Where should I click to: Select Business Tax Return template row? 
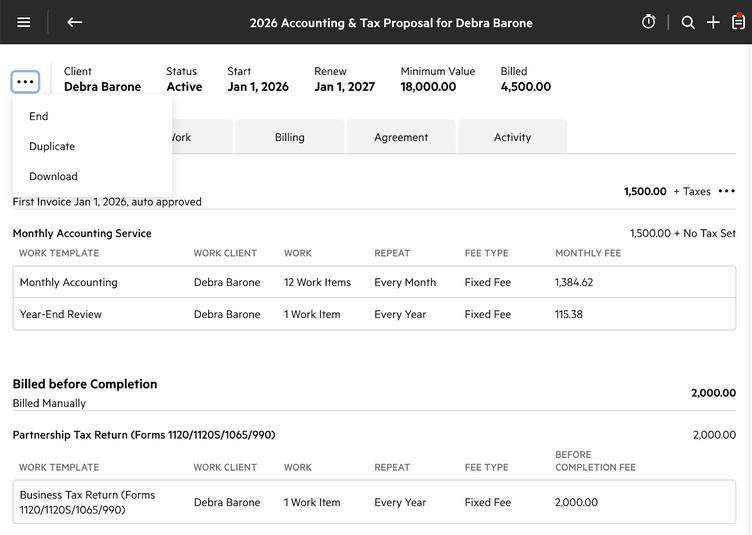coord(88,502)
